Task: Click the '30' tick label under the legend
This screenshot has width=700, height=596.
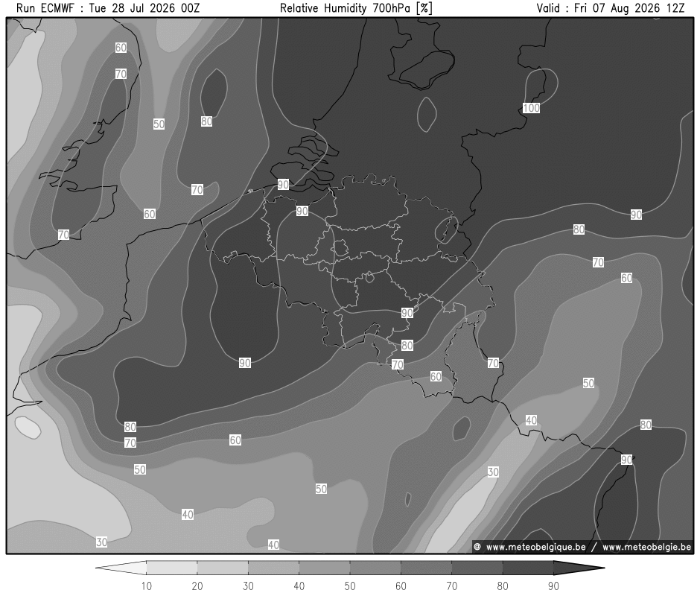Action: [x=248, y=586]
